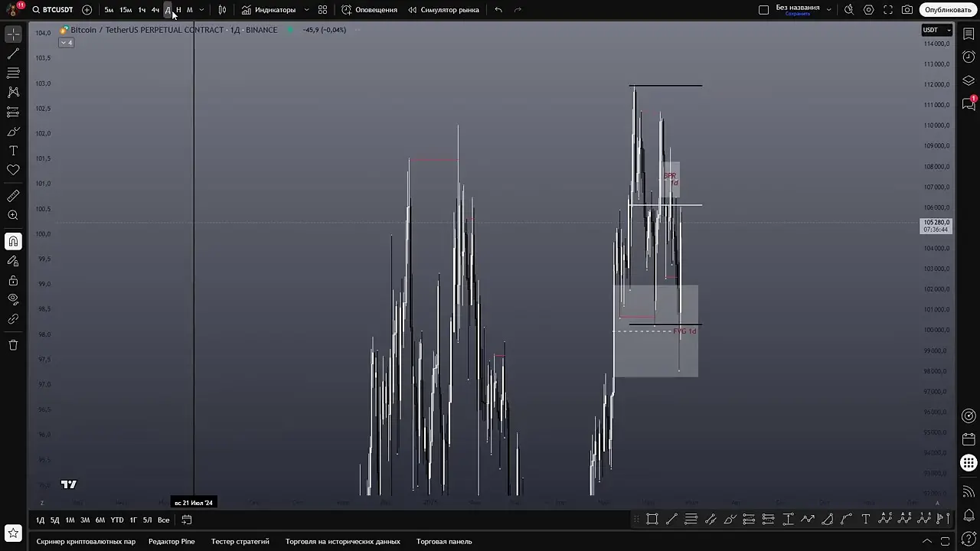Hide all drawings with eye icon
Viewport: 980px width, 551px height.
[x=13, y=299]
